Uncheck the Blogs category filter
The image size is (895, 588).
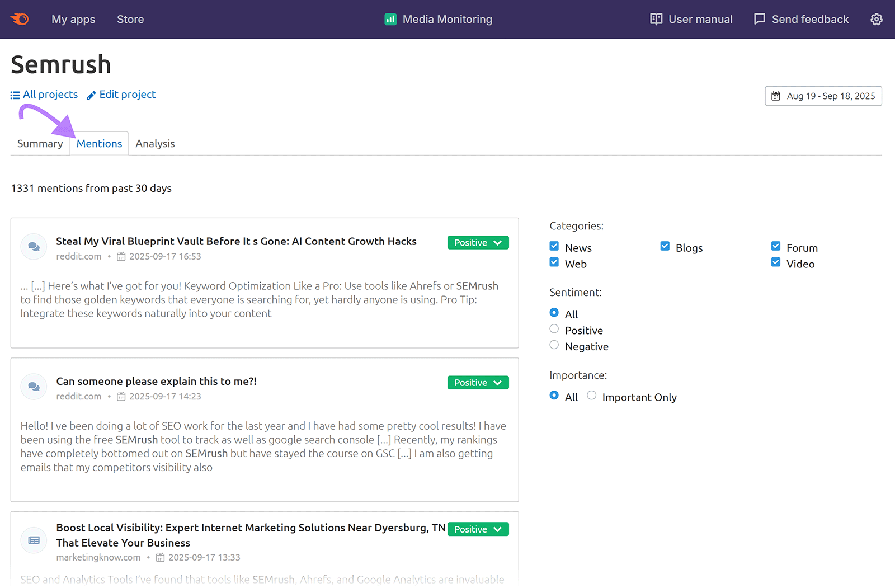click(x=665, y=246)
